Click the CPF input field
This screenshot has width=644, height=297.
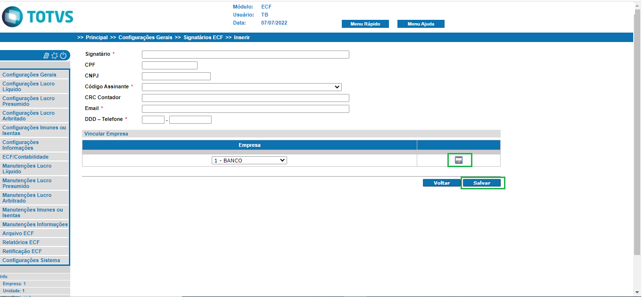[x=170, y=65]
